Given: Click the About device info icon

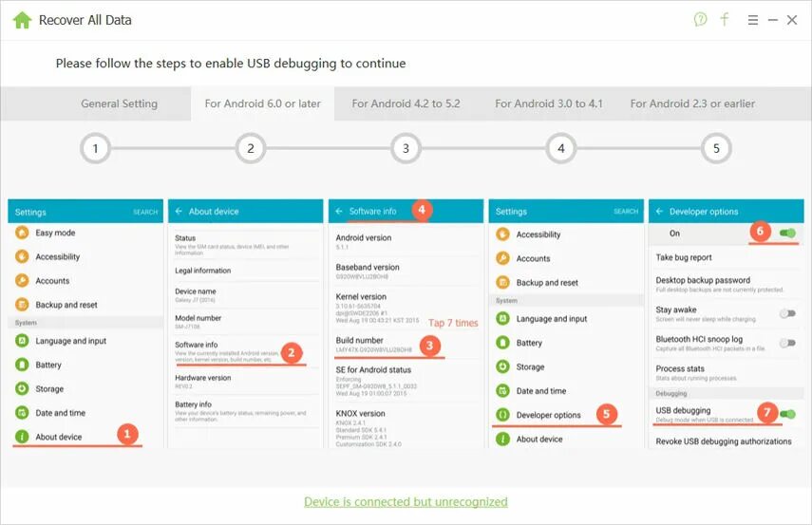Looking at the screenshot, I should pyautogui.click(x=22, y=437).
